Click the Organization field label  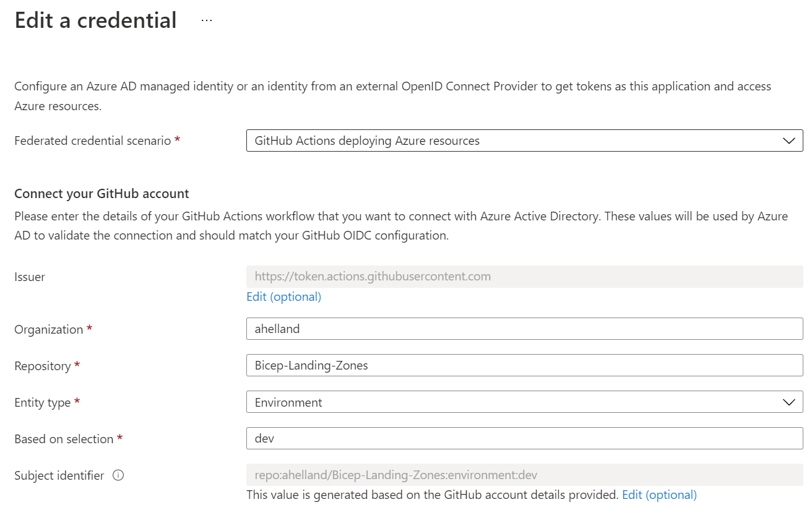click(48, 329)
